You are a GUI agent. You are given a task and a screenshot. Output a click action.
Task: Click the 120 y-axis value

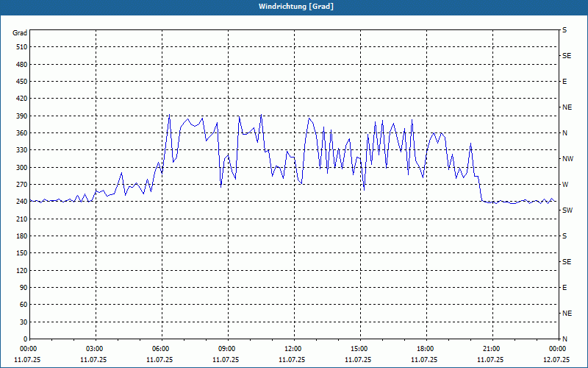(x=22, y=270)
